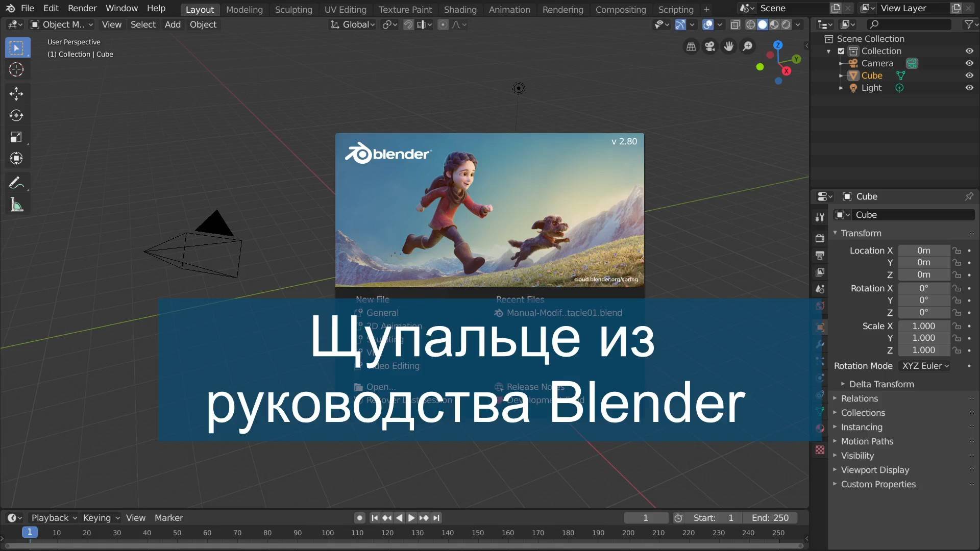Open the Render menu

(82, 8)
